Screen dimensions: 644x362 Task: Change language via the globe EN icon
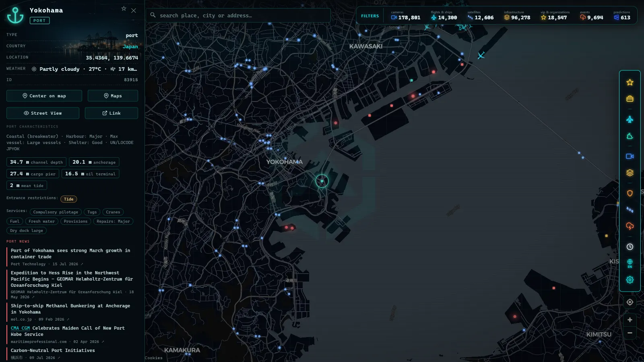pyautogui.click(x=630, y=263)
